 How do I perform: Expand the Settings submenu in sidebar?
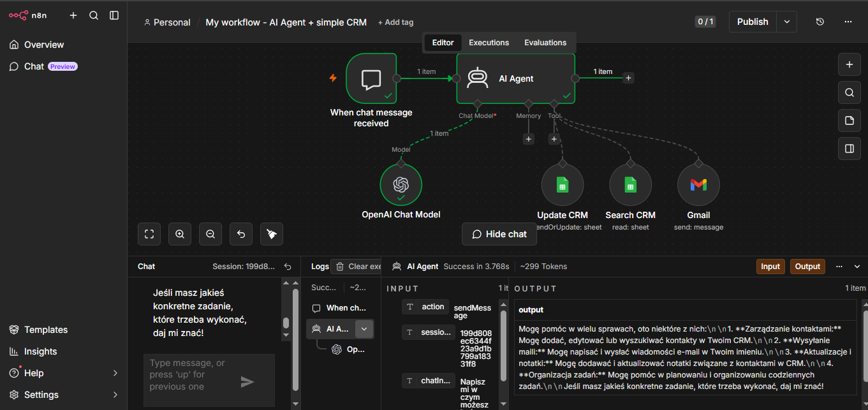[x=115, y=395]
